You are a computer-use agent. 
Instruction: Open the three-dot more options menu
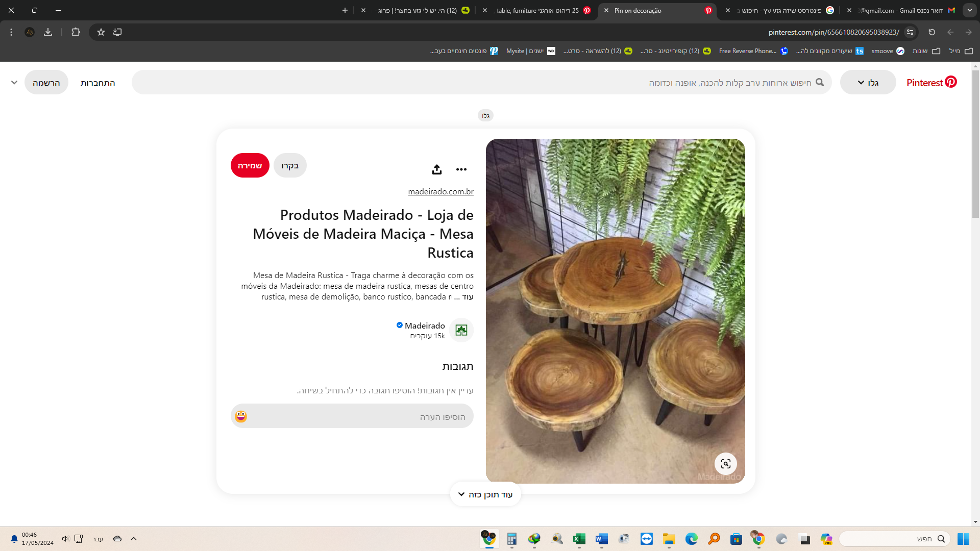[461, 169]
